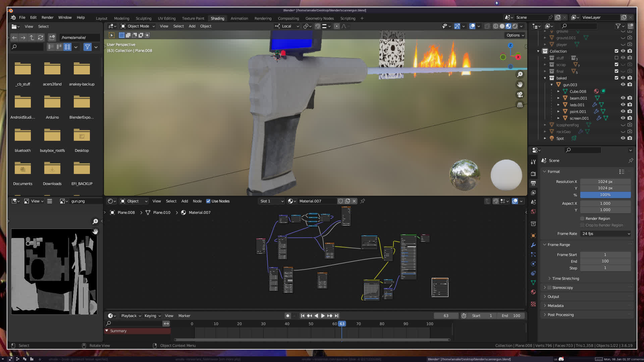Open the Render menu
This screenshot has height=362, width=644.
[x=47, y=17]
